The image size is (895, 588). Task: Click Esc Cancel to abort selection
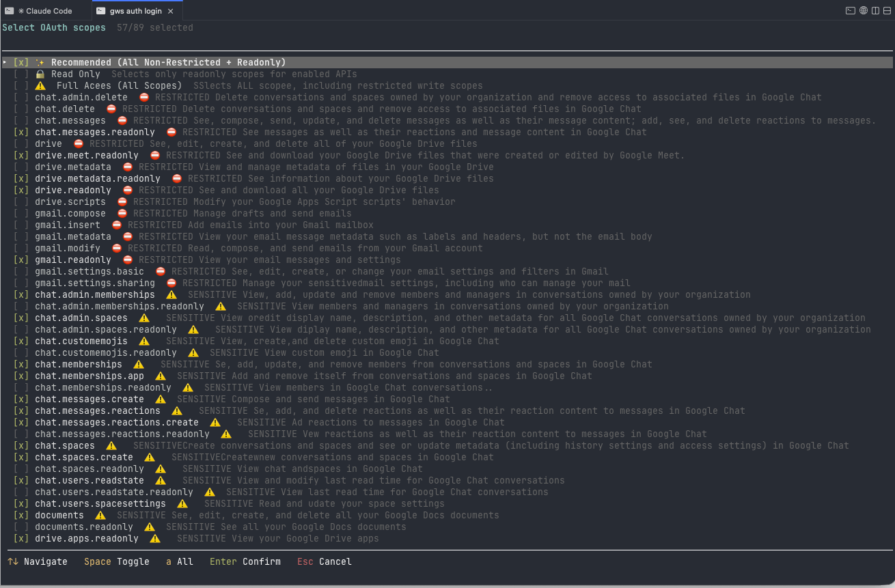click(x=323, y=561)
